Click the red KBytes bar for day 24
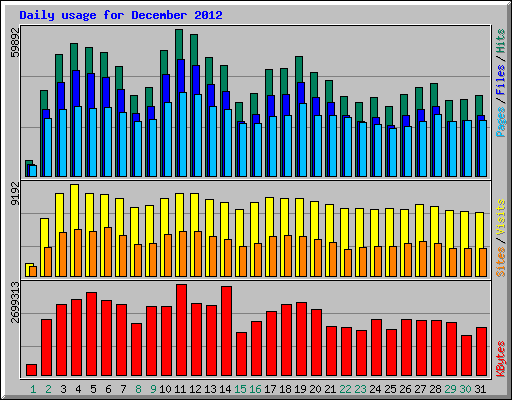Image resolution: width=512 pixels, height=400 pixels. coord(376,348)
